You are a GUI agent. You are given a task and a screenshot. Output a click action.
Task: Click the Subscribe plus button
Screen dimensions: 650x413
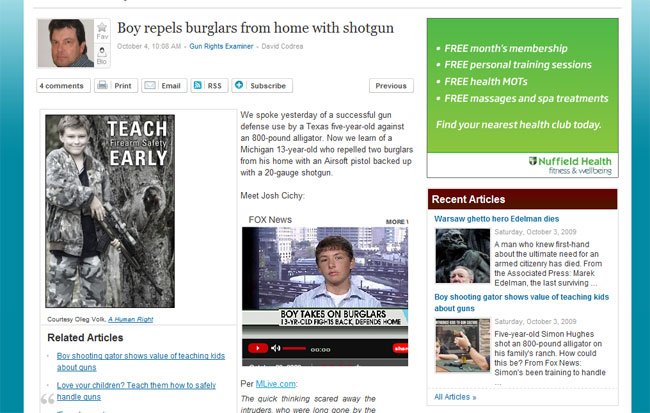[262, 86]
